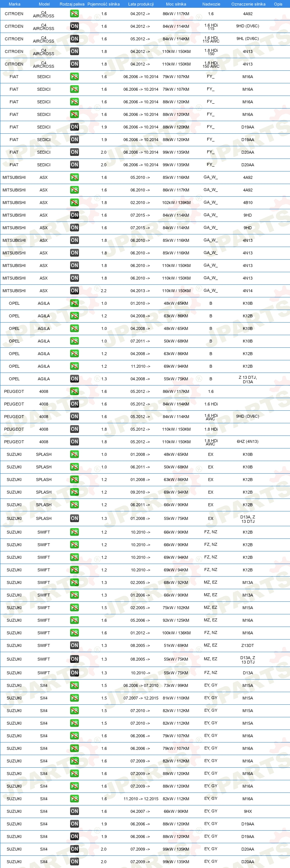The width and height of the screenshot is (290, 868).
Task: Click petrol icon in Mitsubishi ASX 85kW / 116KM 05.2010 row
Action: [x=75, y=177]
